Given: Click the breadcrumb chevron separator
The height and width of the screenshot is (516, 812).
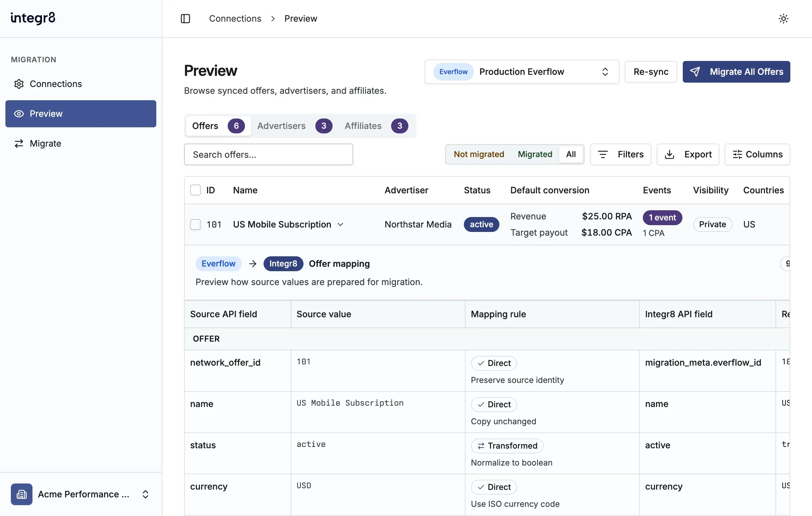Looking at the screenshot, I should pos(273,19).
